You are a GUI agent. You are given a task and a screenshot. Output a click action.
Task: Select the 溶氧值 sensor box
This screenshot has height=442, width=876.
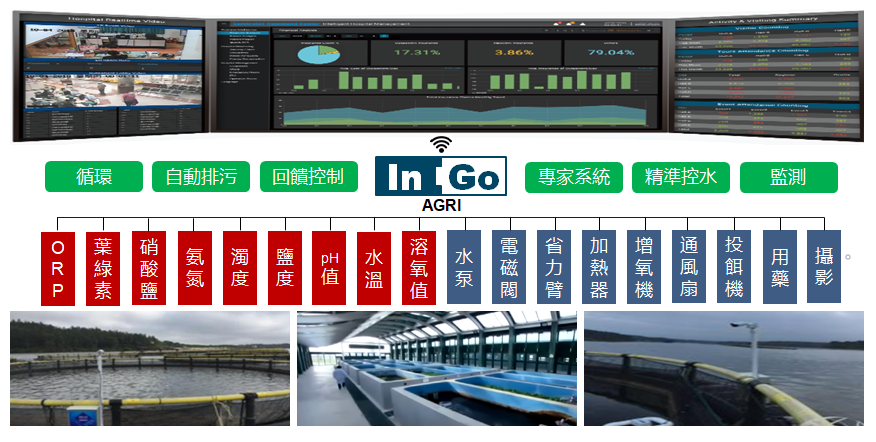tap(419, 268)
